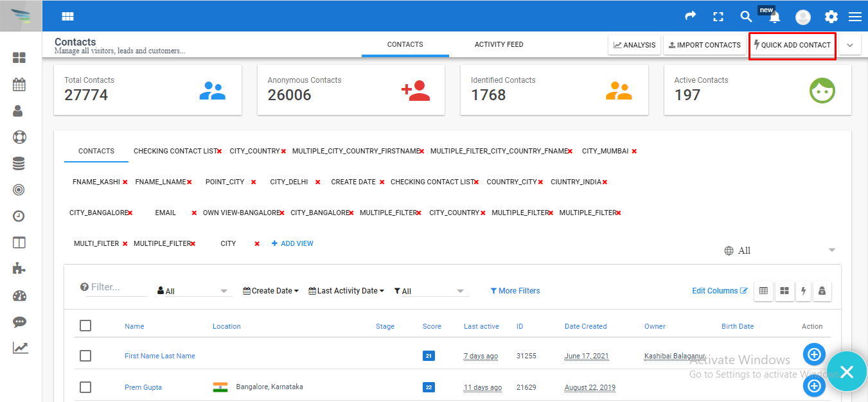Open Prem Gupta contact link
Screen dimensions: 868x402
click(x=143, y=387)
